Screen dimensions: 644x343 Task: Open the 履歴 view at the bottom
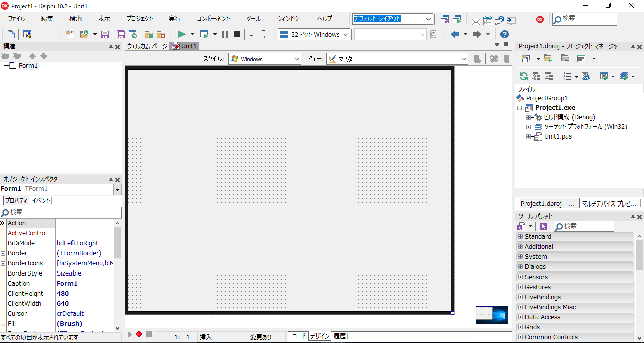[x=340, y=336]
